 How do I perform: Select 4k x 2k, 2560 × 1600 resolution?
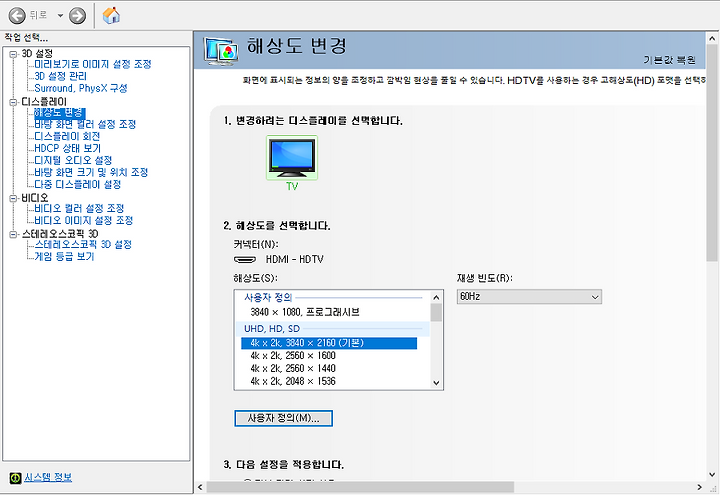point(293,356)
